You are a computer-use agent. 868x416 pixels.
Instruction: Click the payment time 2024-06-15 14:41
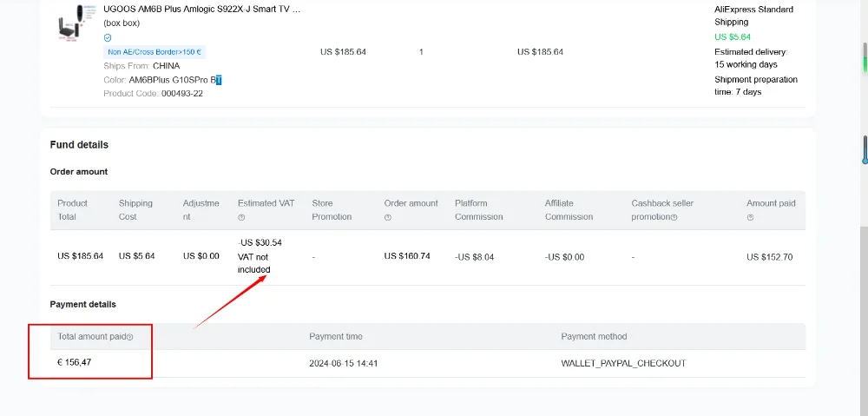pos(343,363)
